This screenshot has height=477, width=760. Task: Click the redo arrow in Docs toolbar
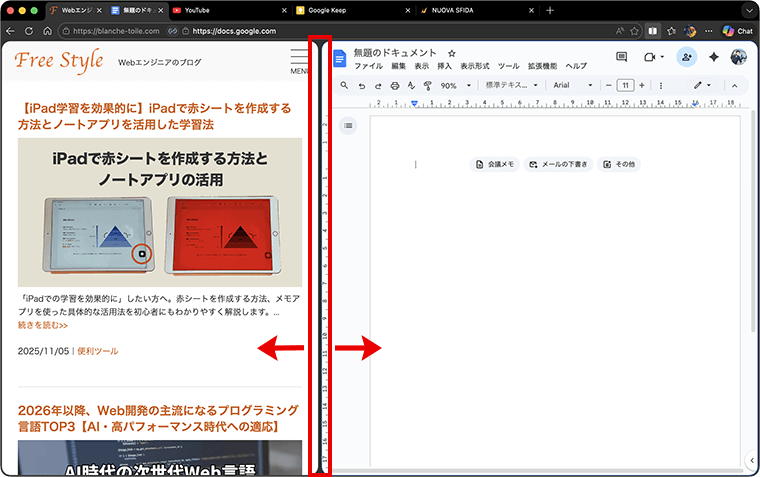(378, 86)
